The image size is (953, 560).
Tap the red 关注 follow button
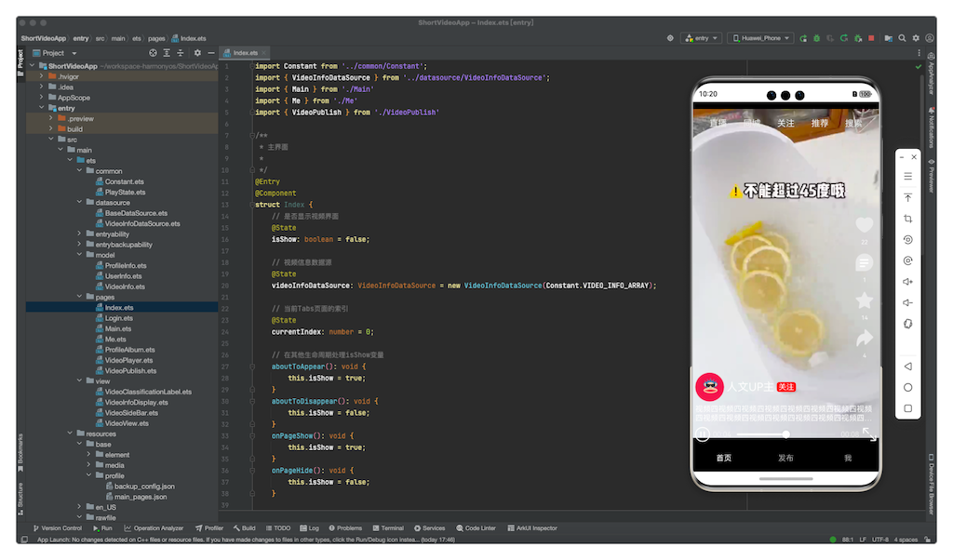(786, 387)
